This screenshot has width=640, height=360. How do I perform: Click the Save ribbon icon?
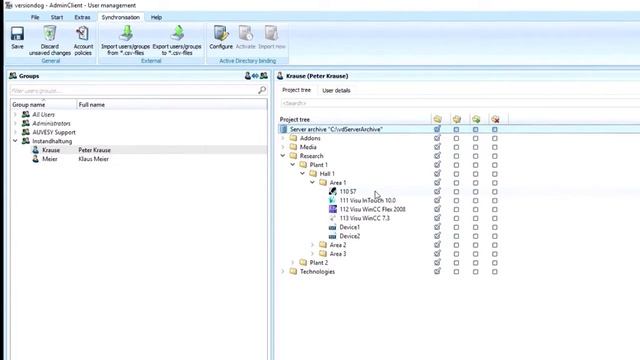coord(17,33)
